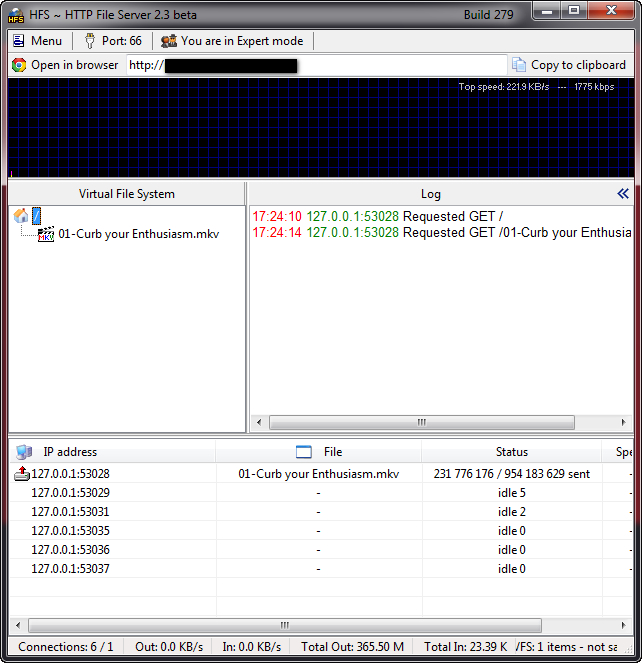The width and height of the screenshot is (642, 663).
Task: Click right arrow of connections scrollbar
Action: 621,625
